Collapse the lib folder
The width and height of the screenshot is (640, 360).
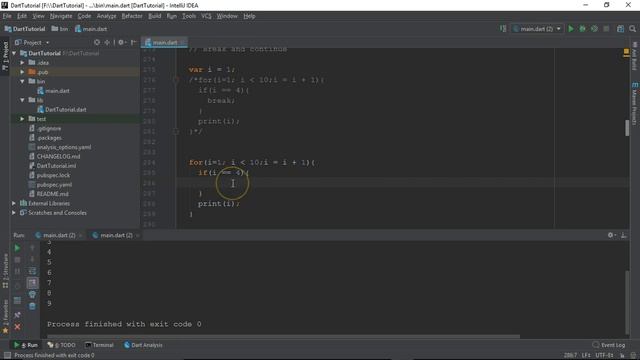tap(22, 100)
